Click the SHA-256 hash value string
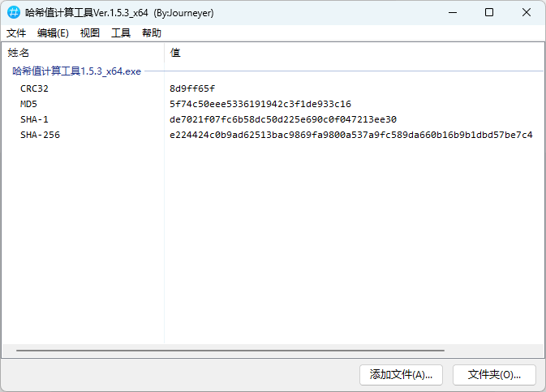The width and height of the screenshot is (546, 392). click(x=350, y=135)
